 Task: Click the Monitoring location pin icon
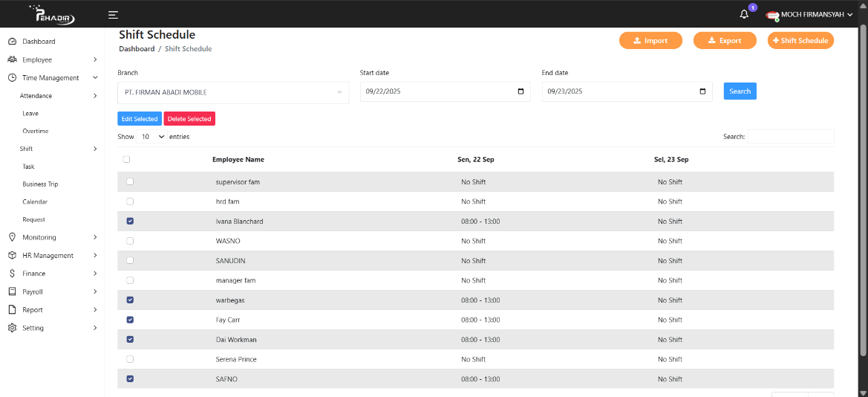pyautogui.click(x=12, y=237)
